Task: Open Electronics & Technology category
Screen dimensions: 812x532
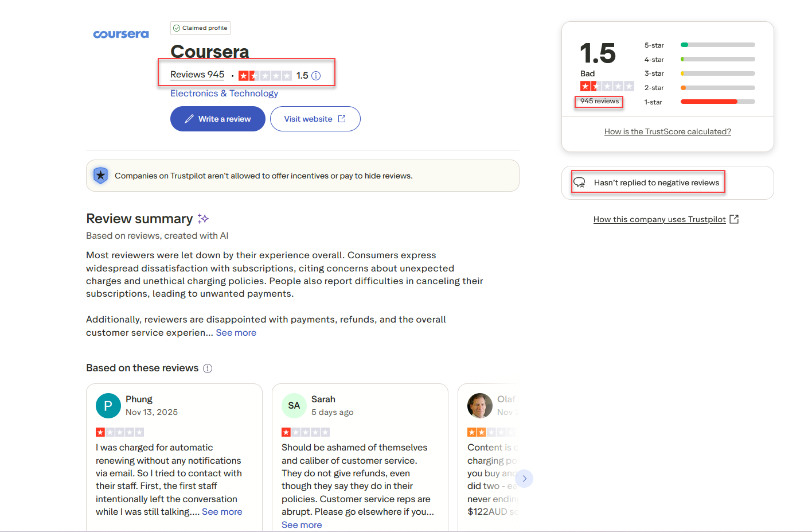Action: click(224, 94)
